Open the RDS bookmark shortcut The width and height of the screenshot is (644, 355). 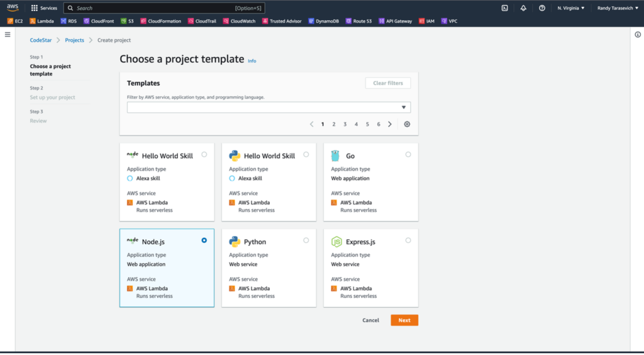tap(69, 21)
